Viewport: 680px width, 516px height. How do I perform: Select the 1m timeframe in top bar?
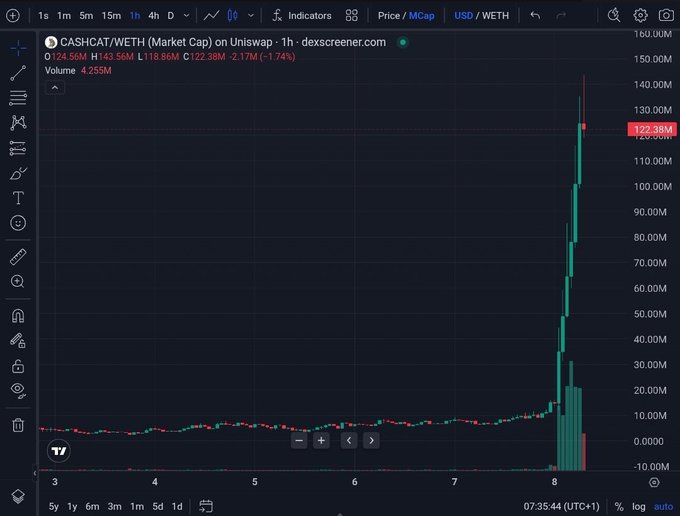coord(64,16)
